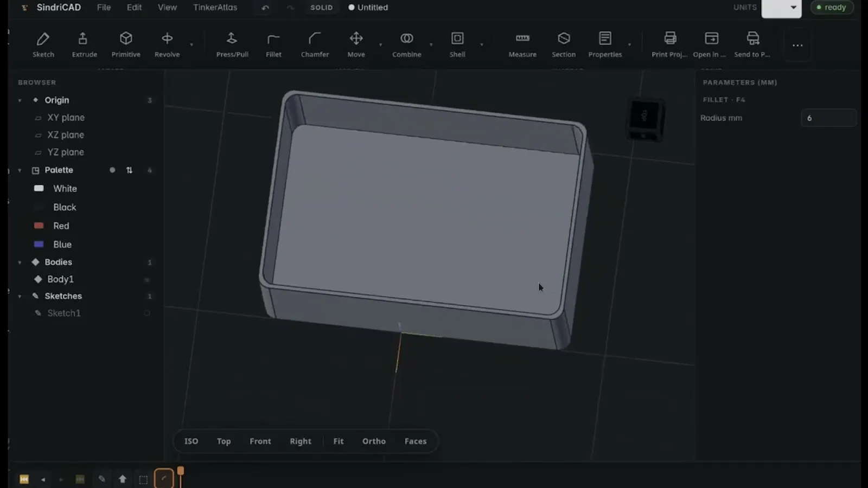Select the Red palette swatch
This screenshot has height=488, width=868.
39,226
